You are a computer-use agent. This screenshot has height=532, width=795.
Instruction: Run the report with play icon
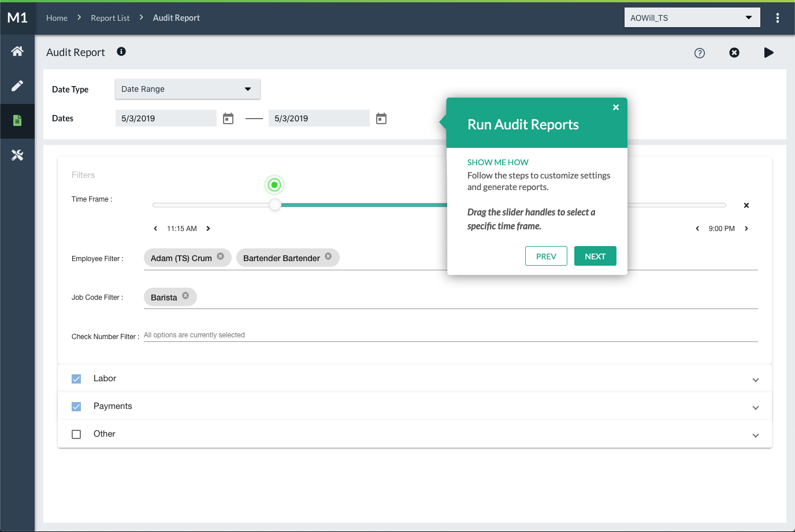coord(768,53)
